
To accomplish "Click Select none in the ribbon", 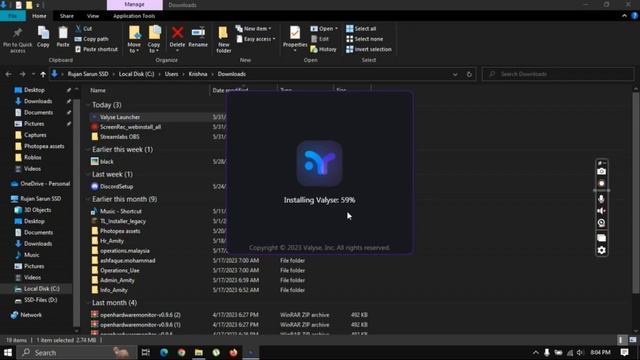I will pos(364,39).
